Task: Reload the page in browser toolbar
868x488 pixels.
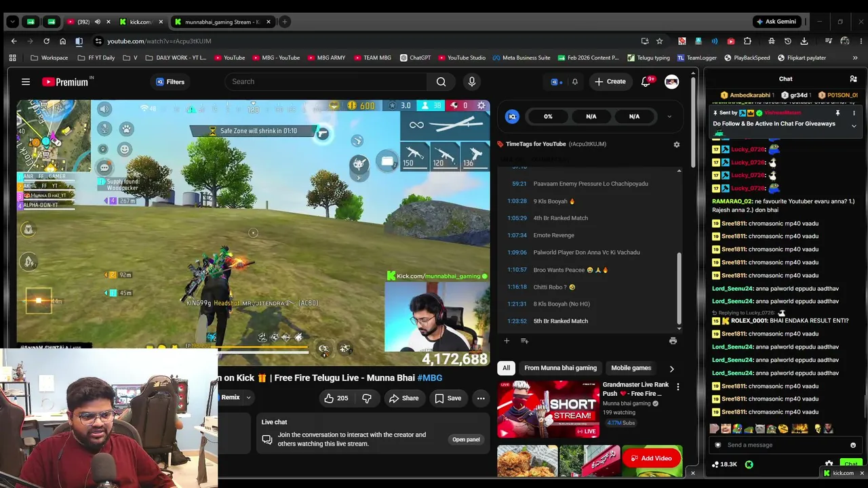Action: [x=46, y=41]
